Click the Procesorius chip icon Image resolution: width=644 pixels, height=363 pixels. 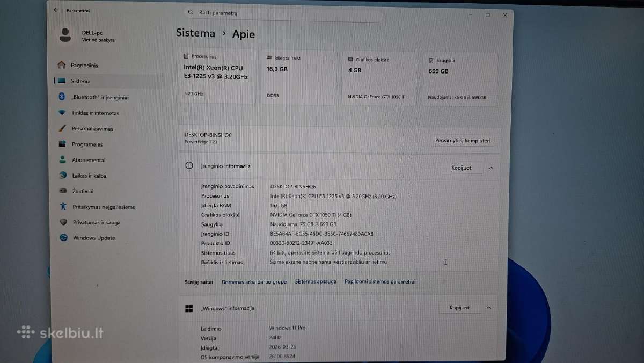(x=186, y=56)
